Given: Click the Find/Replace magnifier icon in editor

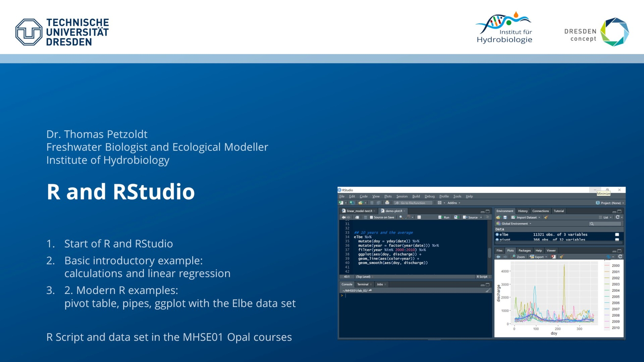Looking at the screenshot, I should (401, 217).
